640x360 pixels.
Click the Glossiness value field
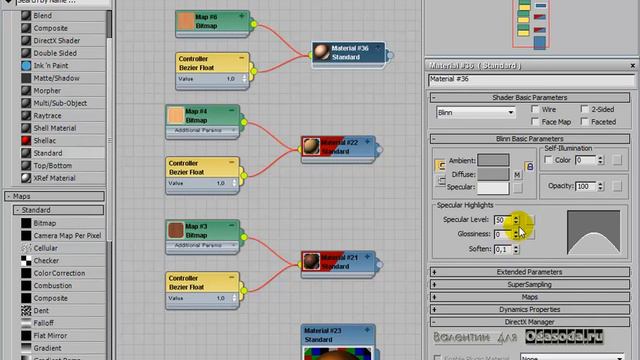pyautogui.click(x=503, y=234)
